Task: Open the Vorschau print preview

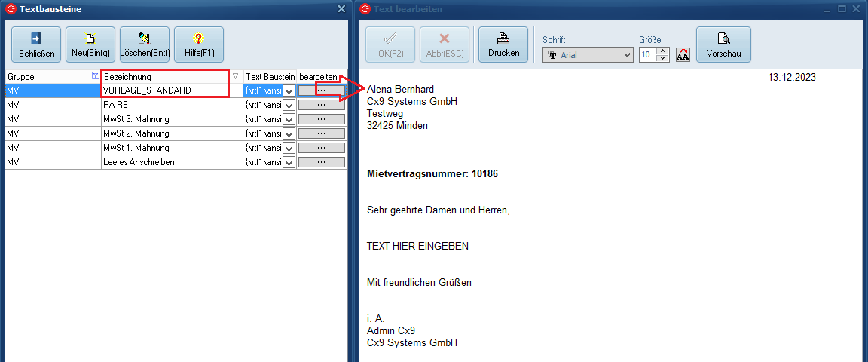Action: (723, 44)
